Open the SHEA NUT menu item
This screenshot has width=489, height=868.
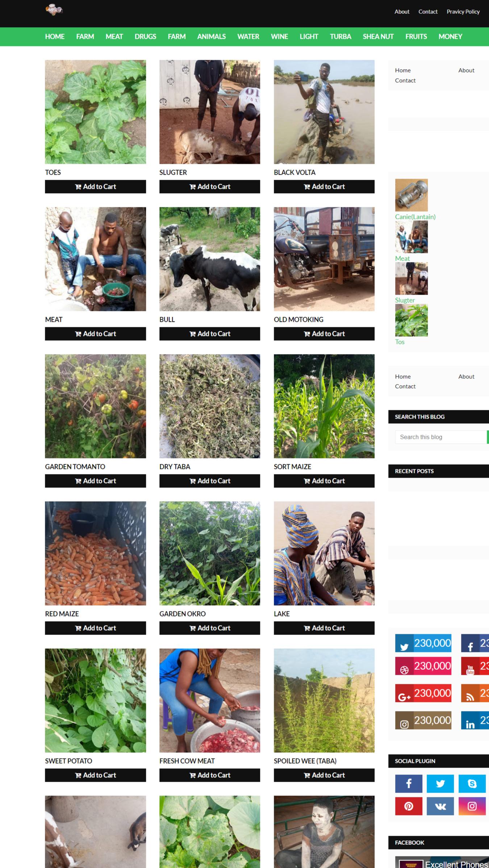pyautogui.click(x=378, y=37)
